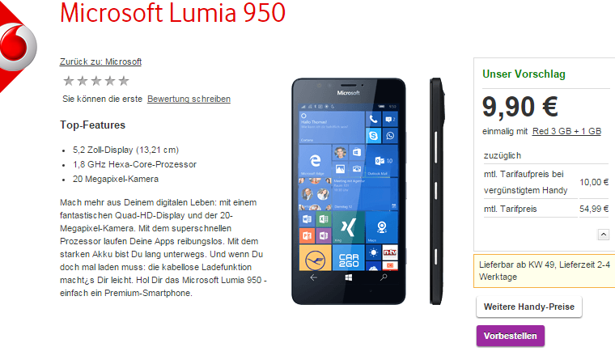
Task: Click the Vodafone logo icon
Action: [x=16, y=47]
